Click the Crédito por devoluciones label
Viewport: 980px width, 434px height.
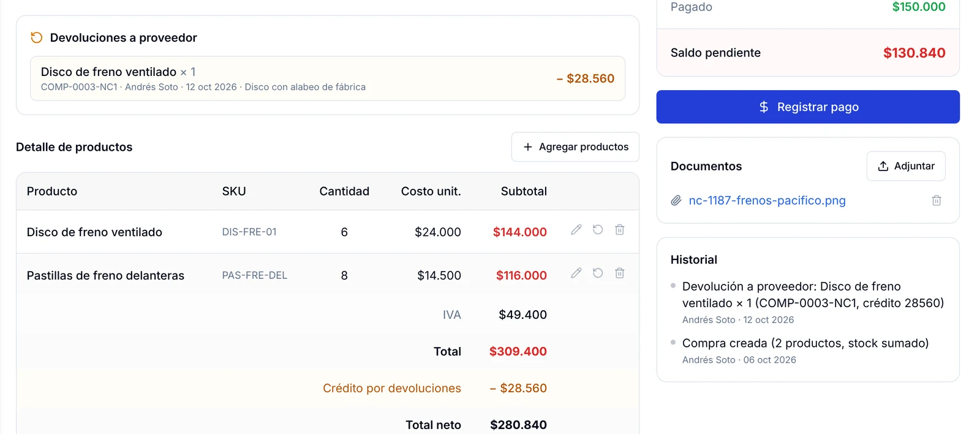(392, 388)
